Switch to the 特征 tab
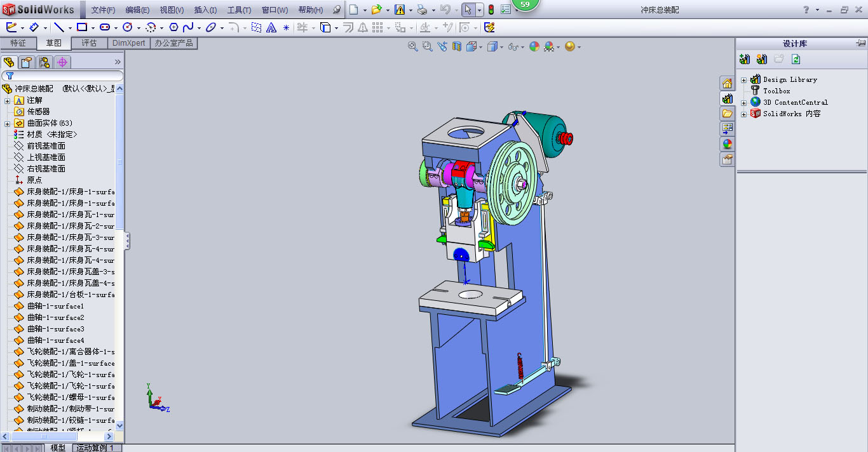 18,43
